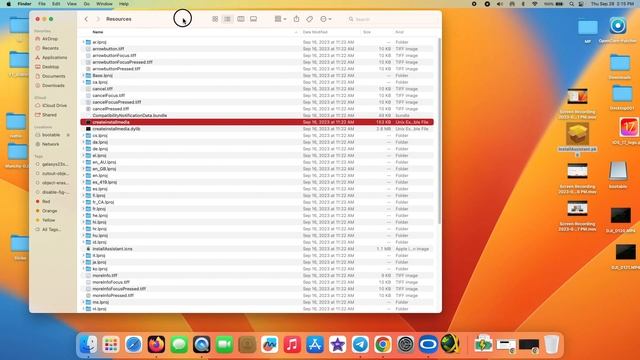Click the Edit Tags toolbar icon
This screenshot has height=360, width=640.
click(x=310, y=19)
